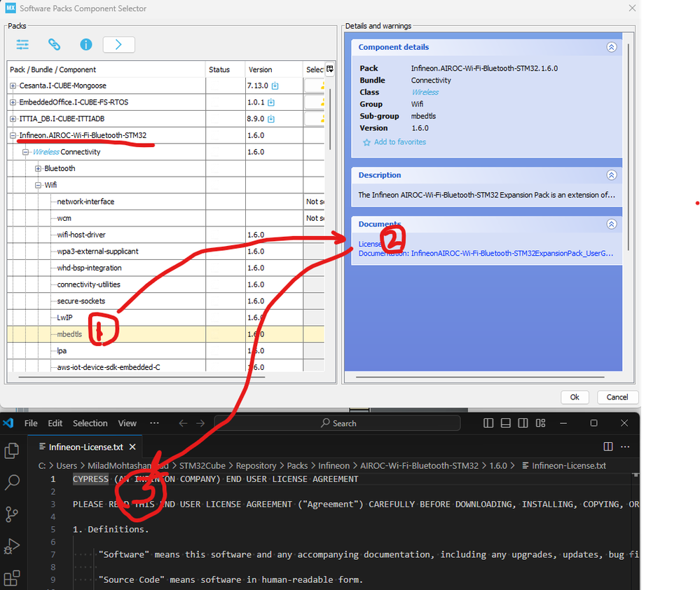The image size is (700, 590).
Task: Expand the ITTIA_DB.I-CUBE-ITTIADB pack
Action: [13, 118]
